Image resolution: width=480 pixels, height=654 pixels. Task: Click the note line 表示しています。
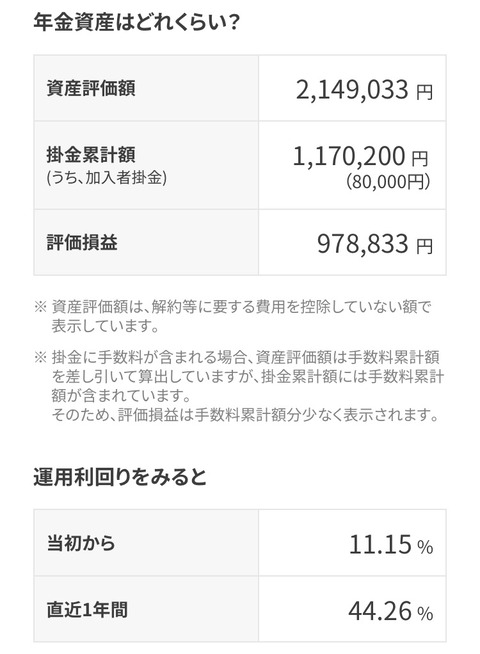coord(106,326)
